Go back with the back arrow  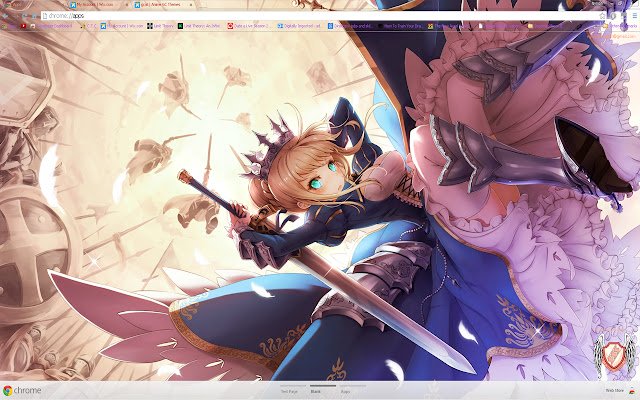click(5, 16)
